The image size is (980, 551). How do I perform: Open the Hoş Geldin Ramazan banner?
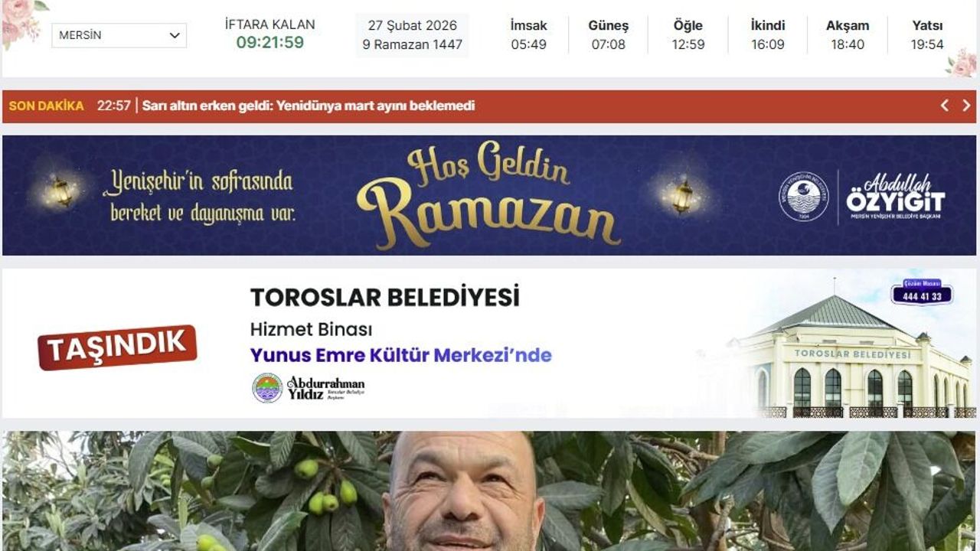tap(489, 195)
